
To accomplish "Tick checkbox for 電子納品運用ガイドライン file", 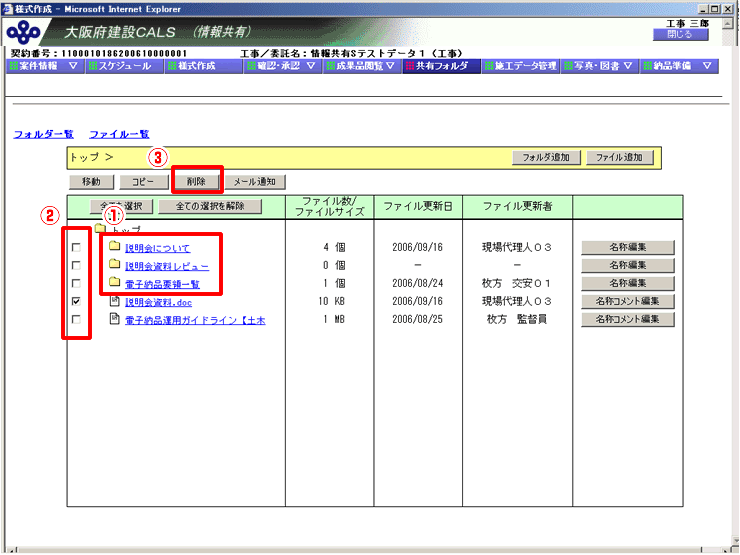I will coord(76,320).
